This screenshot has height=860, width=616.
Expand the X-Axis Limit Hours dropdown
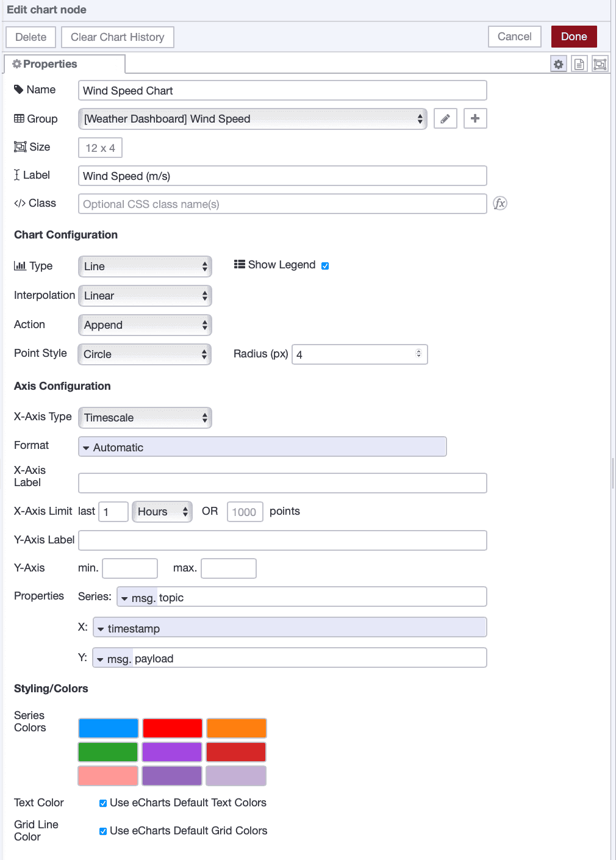(x=162, y=512)
